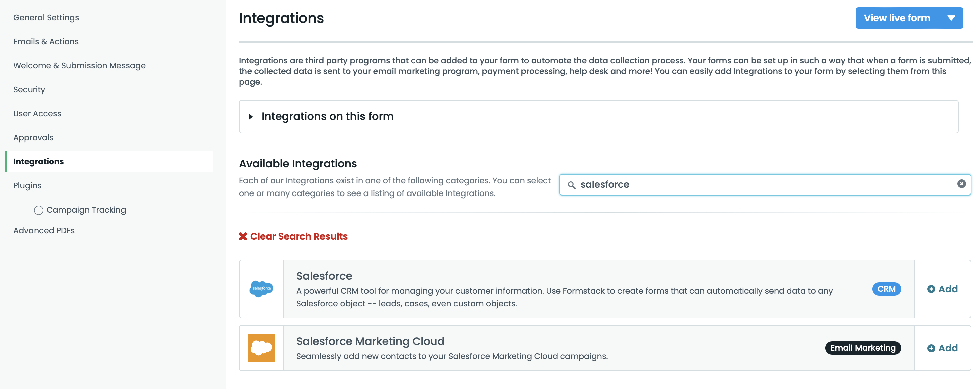Open the View live form dropdown arrow

(951, 18)
